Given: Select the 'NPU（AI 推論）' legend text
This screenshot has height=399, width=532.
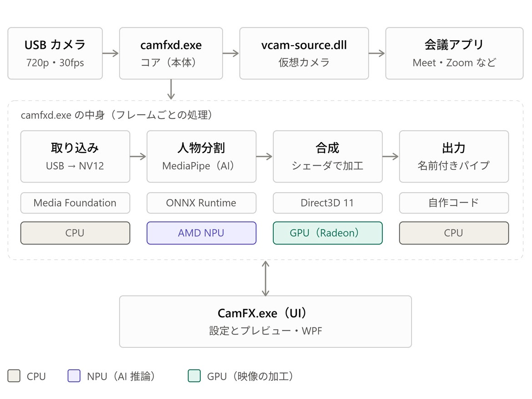Looking at the screenshot, I should point(121,376).
